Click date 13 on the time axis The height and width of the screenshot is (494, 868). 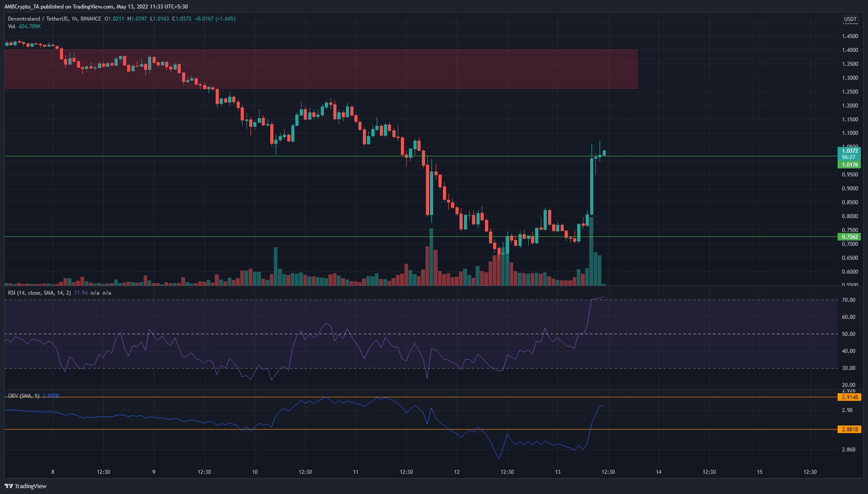pyautogui.click(x=558, y=472)
